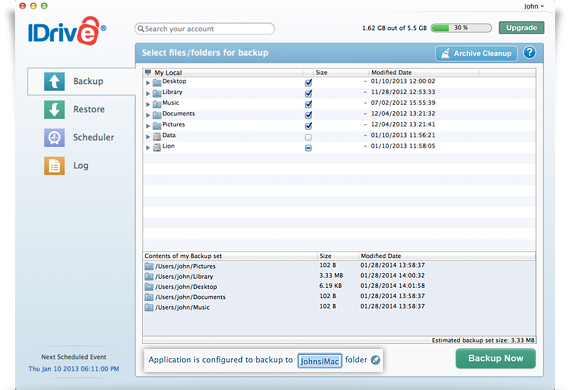Screen dimensions: 570x390
Task: Switch to the Scheduler tab
Action: (x=79, y=137)
